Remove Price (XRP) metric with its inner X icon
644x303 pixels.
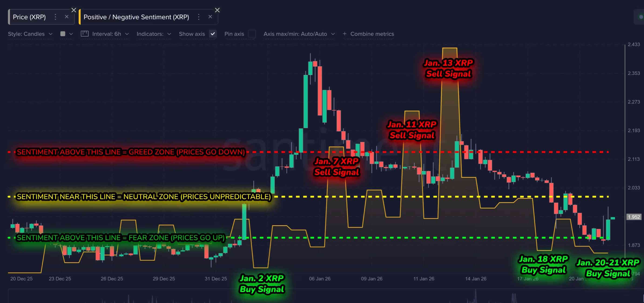point(67,17)
